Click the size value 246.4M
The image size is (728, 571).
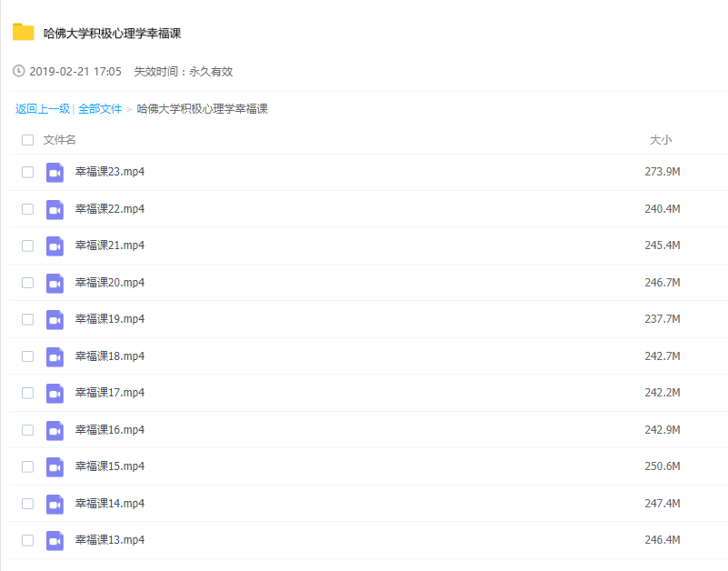(663, 540)
